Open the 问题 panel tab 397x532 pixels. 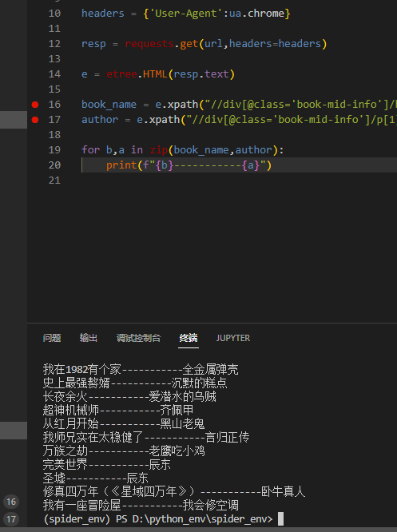(x=52, y=338)
